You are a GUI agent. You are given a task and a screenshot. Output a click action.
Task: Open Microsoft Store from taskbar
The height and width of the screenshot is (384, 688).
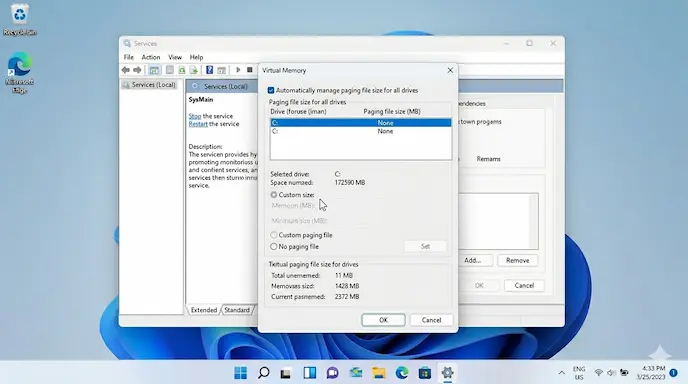425,373
